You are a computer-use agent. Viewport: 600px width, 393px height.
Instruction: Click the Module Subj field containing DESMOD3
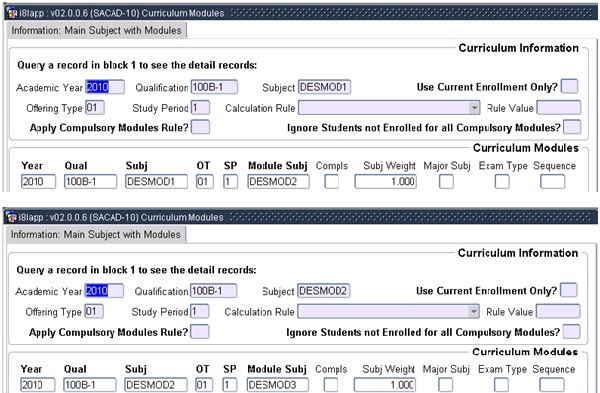tap(277, 385)
